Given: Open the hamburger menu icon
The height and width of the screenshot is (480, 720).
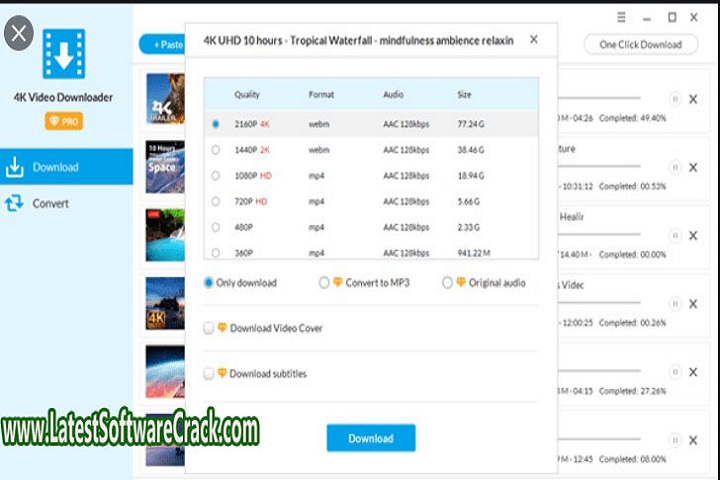Looking at the screenshot, I should point(621,17).
